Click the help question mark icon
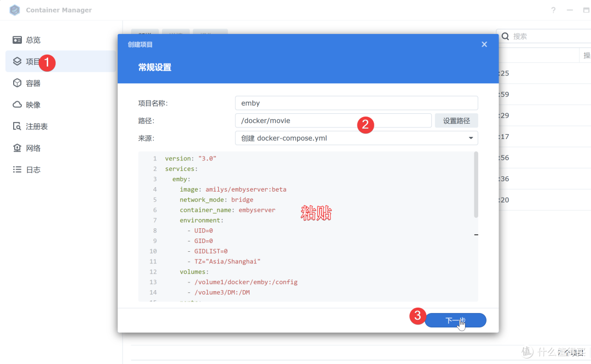 tap(553, 10)
